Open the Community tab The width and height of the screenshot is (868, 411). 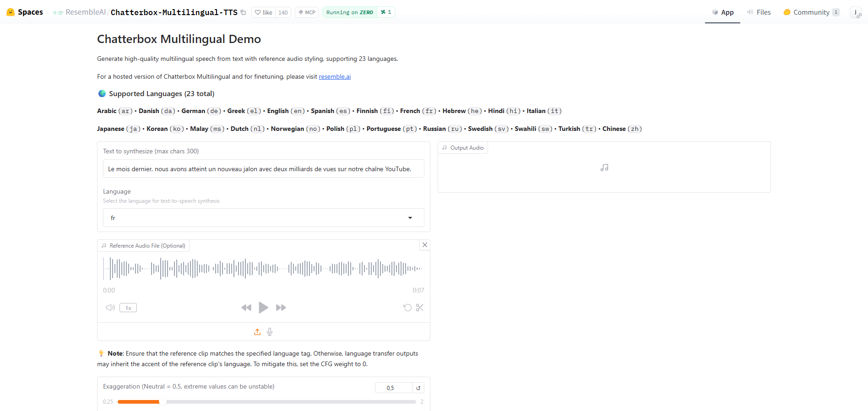click(x=811, y=12)
